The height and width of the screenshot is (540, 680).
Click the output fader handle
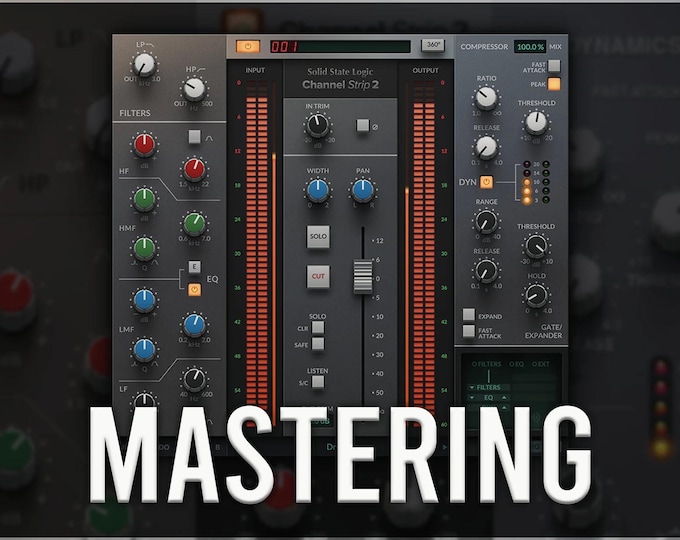(x=363, y=276)
